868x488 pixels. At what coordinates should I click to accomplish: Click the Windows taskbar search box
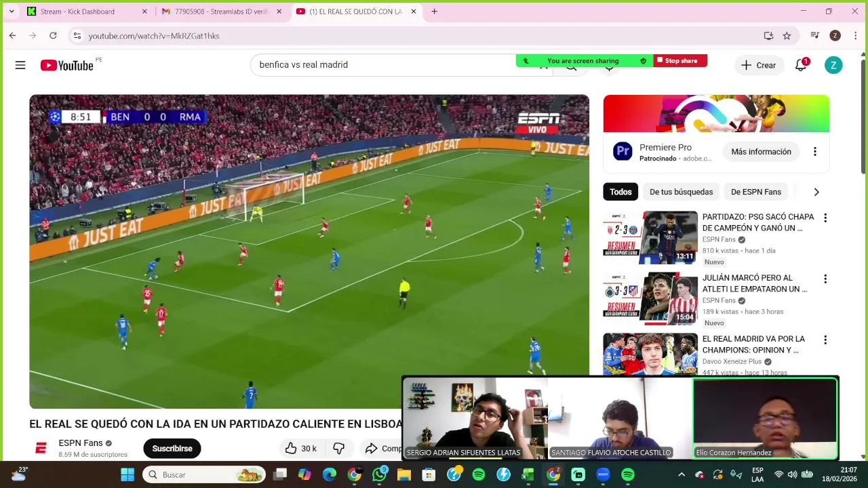(x=205, y=474)
